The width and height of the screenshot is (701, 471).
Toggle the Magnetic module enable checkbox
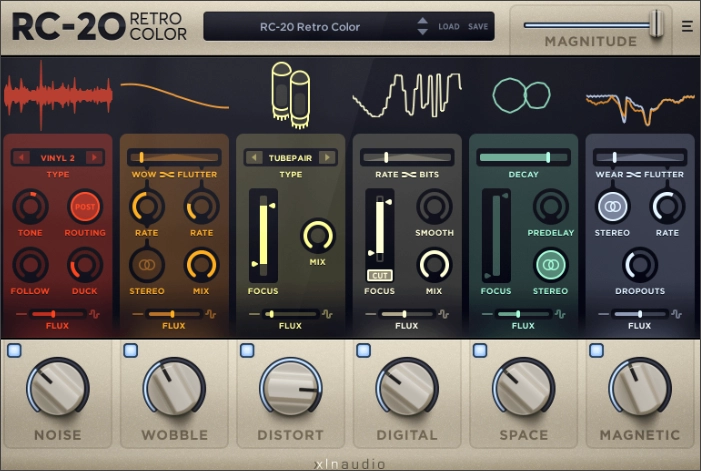[x=596, y=350]
